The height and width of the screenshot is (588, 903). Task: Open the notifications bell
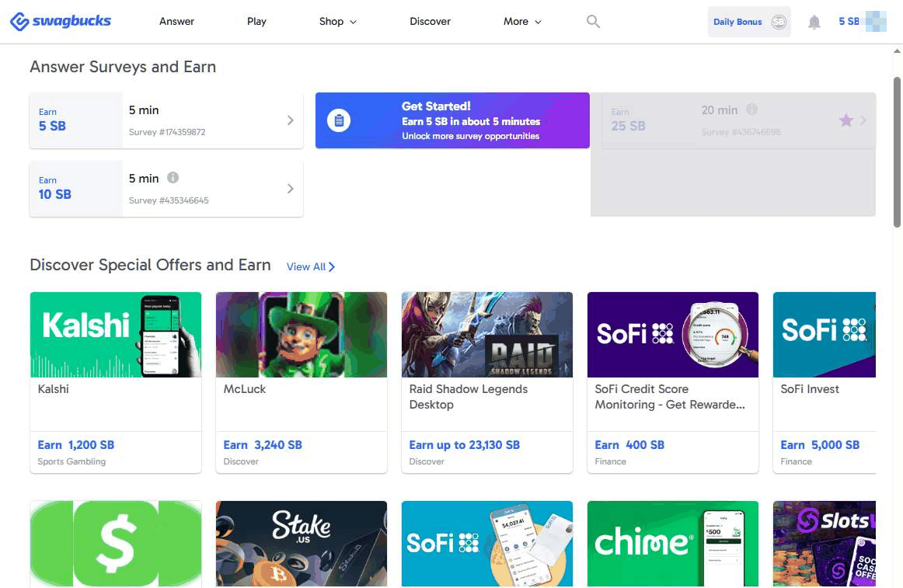[814, 22]
